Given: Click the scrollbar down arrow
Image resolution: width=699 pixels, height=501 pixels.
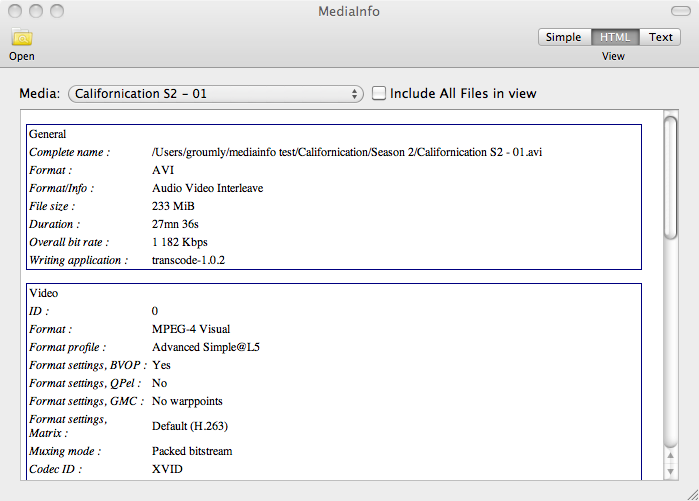Looking at the screenshot, I should (670, 471).
